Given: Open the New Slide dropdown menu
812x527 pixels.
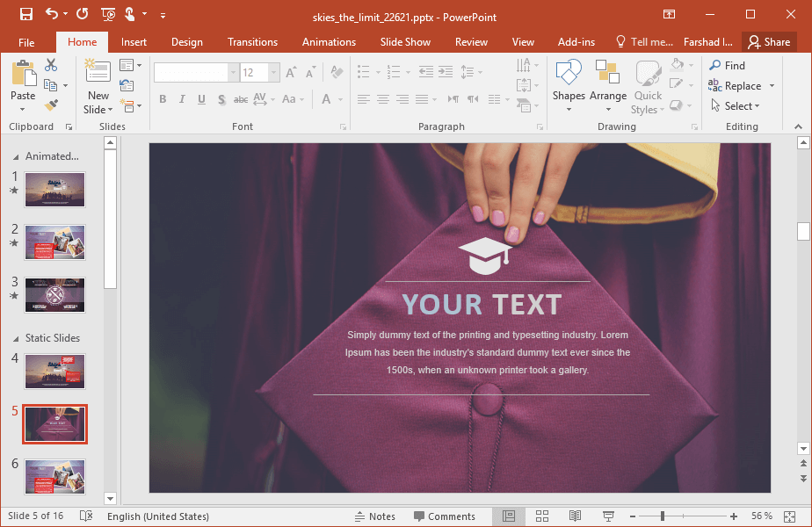Looking at the screenshot, I should [98, 110].
